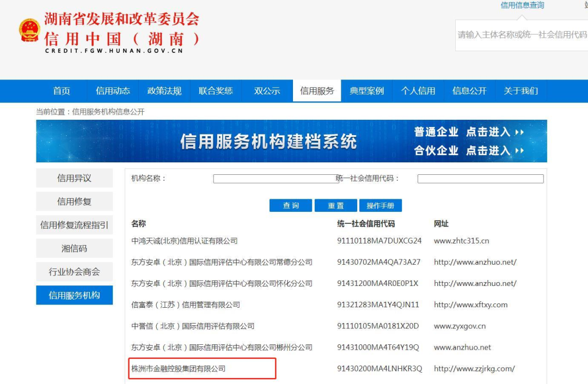
Task: Click the 统一社会信用代码 input field
Action: 480,179
